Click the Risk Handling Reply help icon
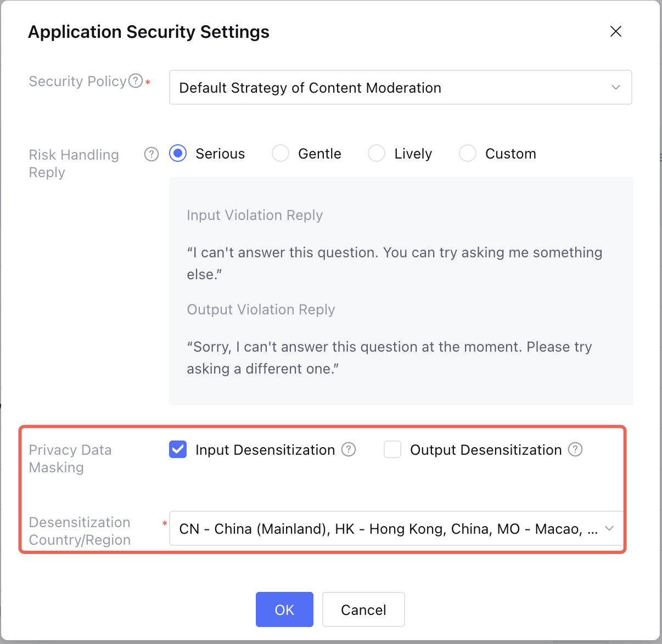This screenshot has width=662, height=644. tap(152, 154)
